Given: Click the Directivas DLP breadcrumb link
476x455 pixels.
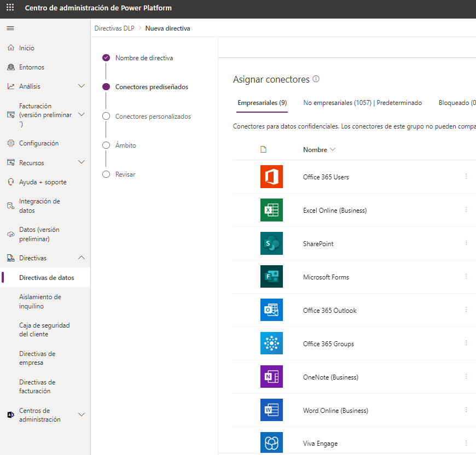Looking at the screenshot, I should point(114,27).
